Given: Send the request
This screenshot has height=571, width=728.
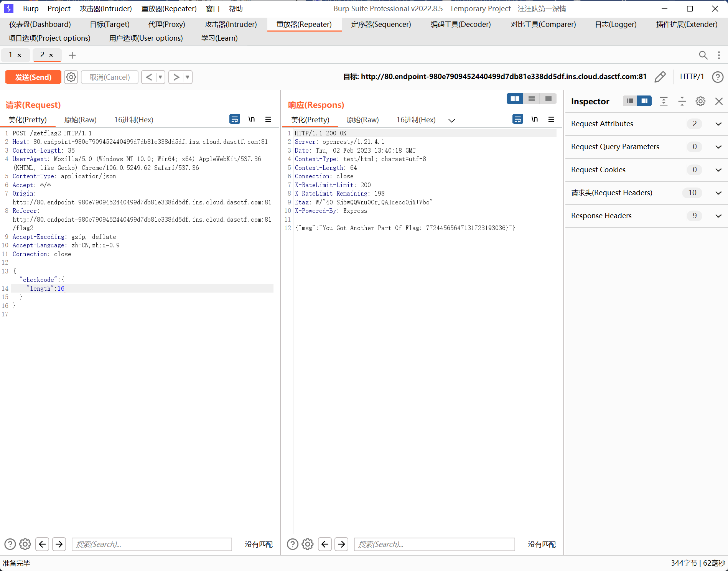Looking at the screenshot, I should point(33,77).
